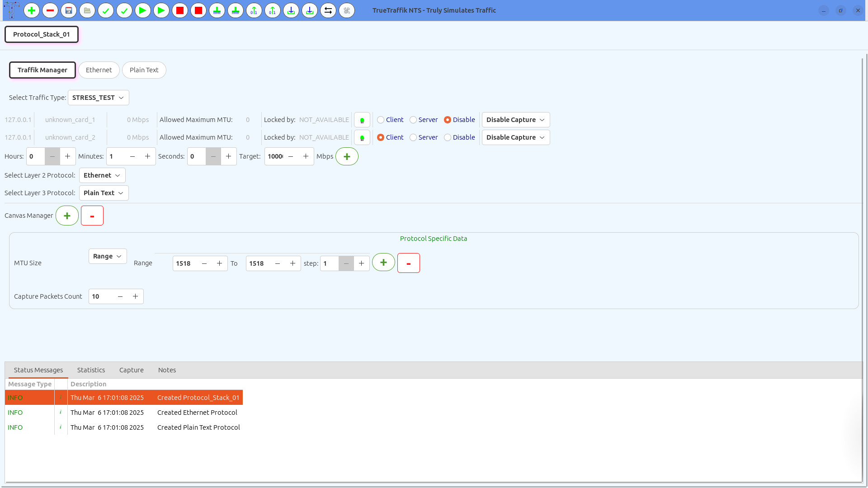Select Client radio for unknown_card_1
Screen dimensions: 868x488
(x=381, y=120)
